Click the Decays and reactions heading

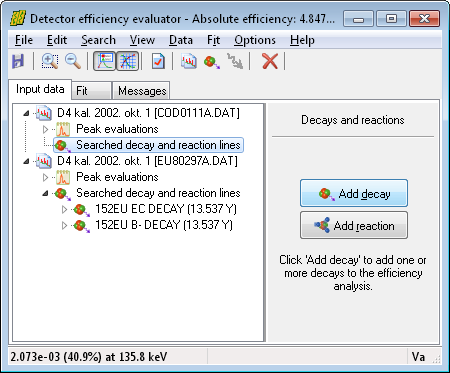point(353,120)
